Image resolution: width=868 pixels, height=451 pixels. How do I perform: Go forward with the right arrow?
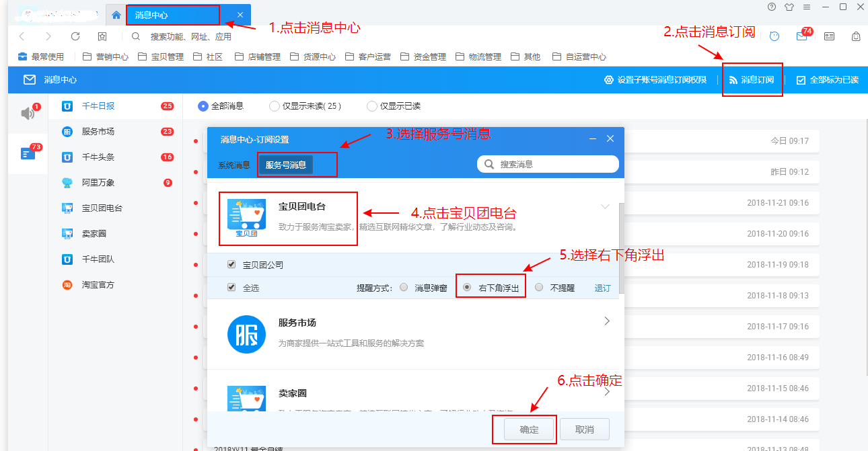(48, 36)
